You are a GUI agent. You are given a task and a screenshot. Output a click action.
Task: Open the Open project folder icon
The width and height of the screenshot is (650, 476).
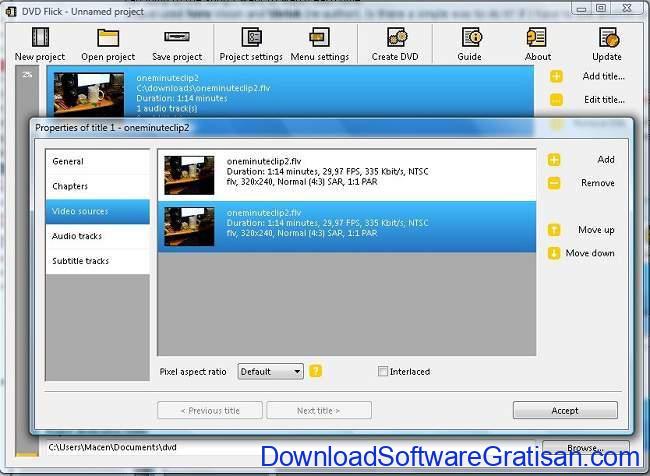coord(108,38)
